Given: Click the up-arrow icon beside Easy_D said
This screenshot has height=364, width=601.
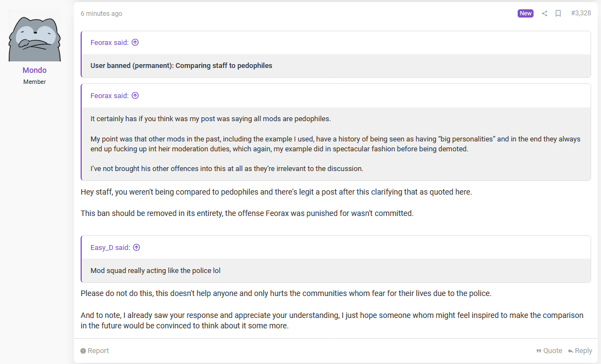Looking at the screenshot, I should [x=137, y=248].
